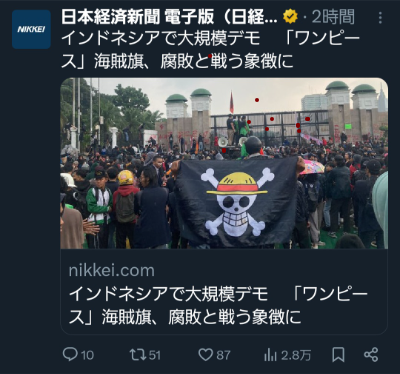The image size is (400, 374).
Task: Repost using the retweet arrows icon
Action: tap(137, 354)
